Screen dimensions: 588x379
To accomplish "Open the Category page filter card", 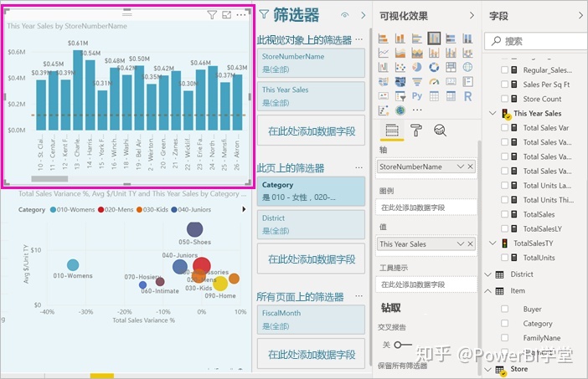I will click(x=311, y=192).
